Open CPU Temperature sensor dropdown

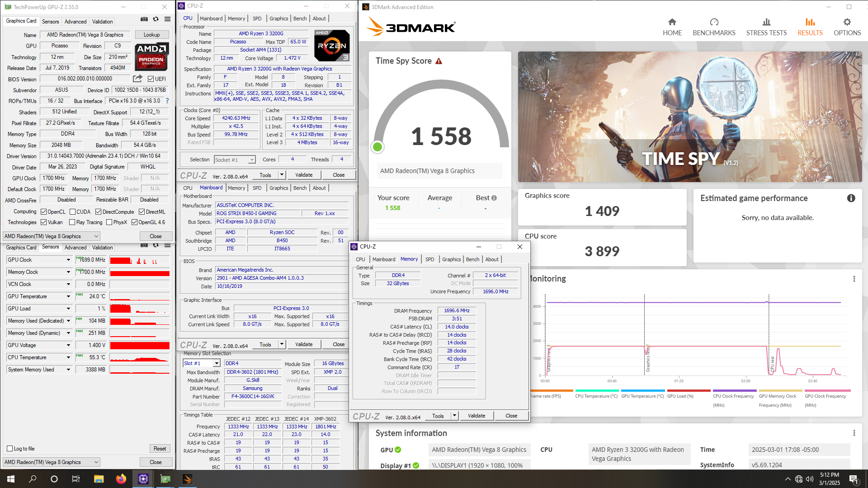[68, 357]
